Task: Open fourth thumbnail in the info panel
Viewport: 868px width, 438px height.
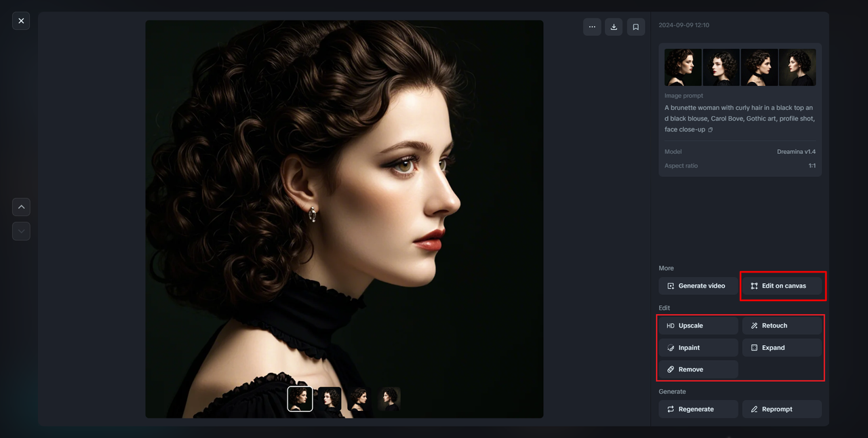Action: point(797,67)
